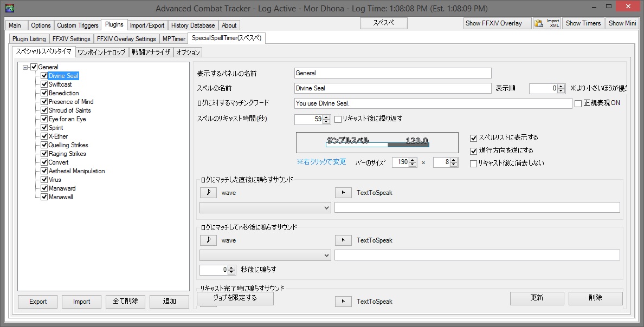Click the Export button
This screenshot has width=644, height=327.
[38, 302]
